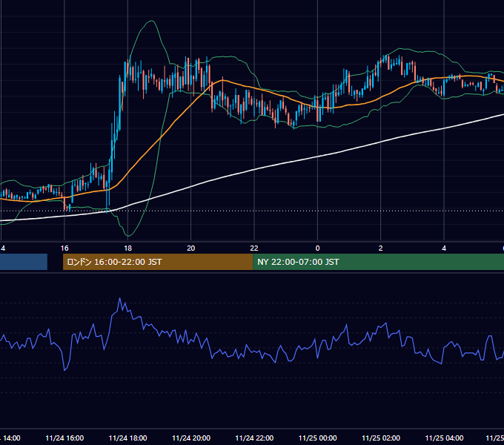
Task: Click the 11/24 22:00 time label
Action: click(x=254, y=438)
